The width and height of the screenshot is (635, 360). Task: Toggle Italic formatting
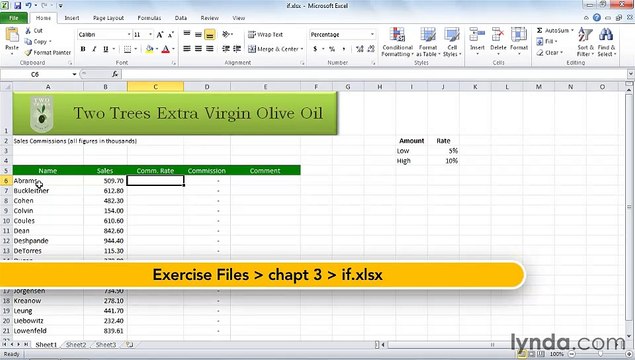pyautogui.click(x=94, y=49)
